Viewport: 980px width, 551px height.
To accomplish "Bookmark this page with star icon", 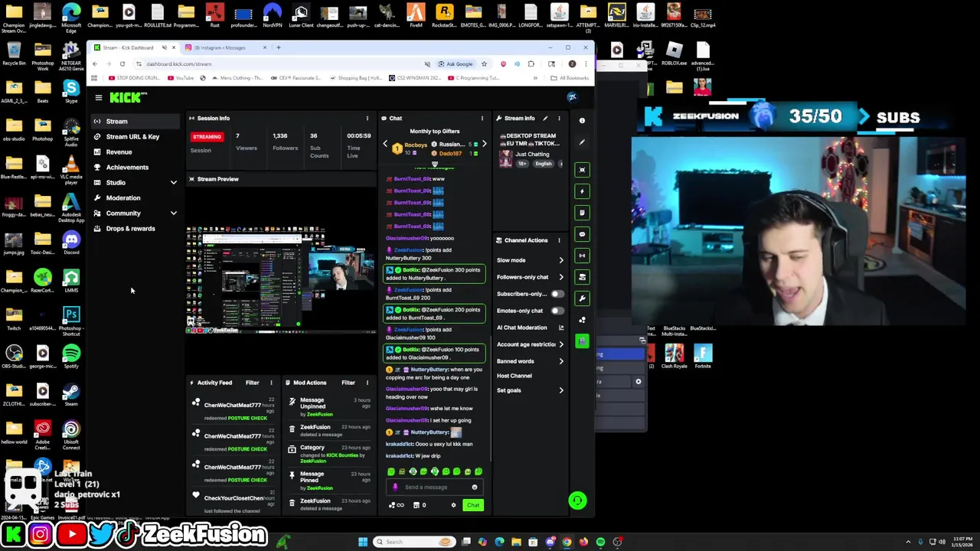I will pyautogui.click(x=484, y=64).
